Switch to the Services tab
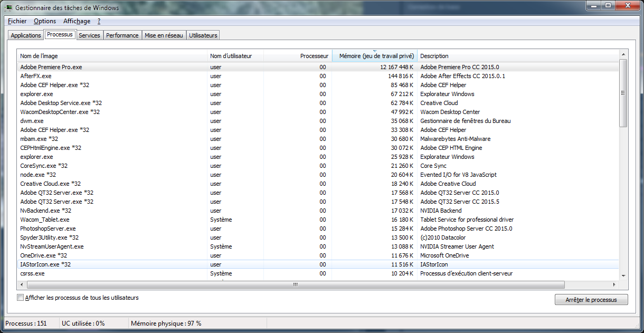 click(89, 35)
